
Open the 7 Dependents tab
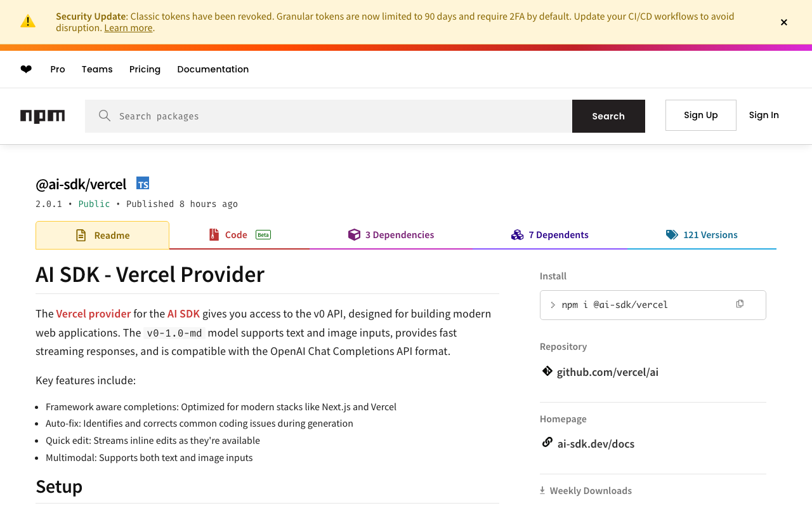pyautogui.click(x=550, y=235)
